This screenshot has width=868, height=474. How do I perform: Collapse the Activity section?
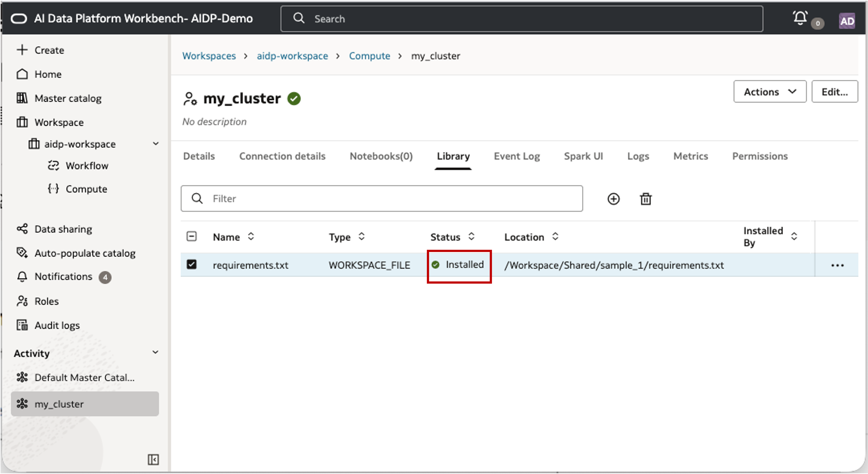(155, 353)
